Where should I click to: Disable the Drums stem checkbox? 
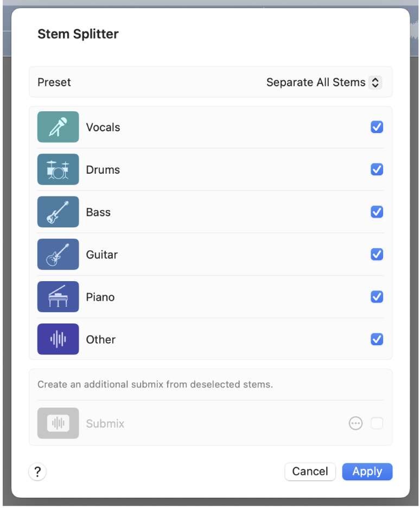coord(377,169)
